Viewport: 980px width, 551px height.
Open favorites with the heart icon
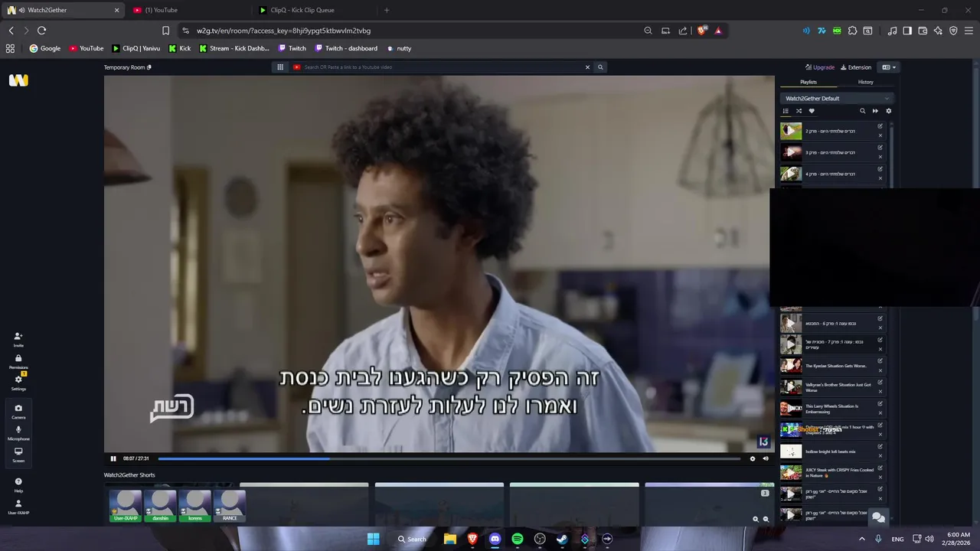pyautogui.click(x=812, y=111)
